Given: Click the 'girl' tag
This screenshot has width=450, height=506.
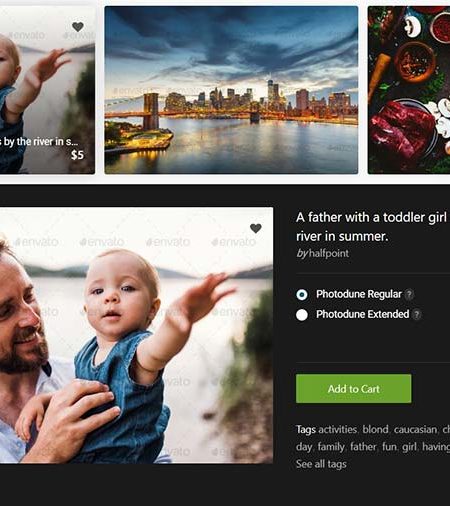Looking at the screenshot, I should coord(409,447).
